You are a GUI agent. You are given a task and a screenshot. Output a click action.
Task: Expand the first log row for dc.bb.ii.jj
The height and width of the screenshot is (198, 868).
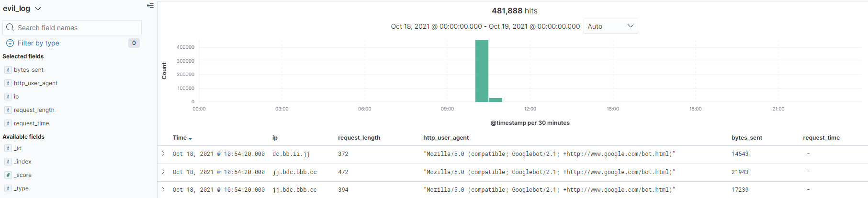(163, 154)
